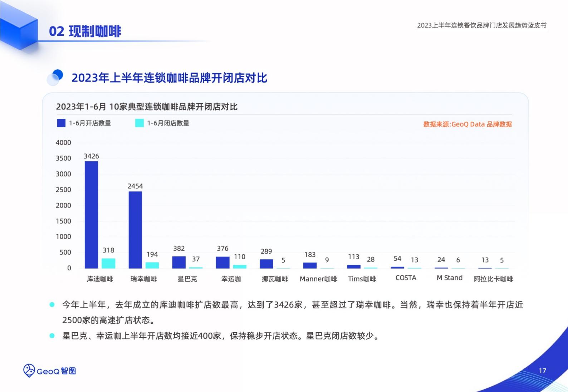Viewport: 568px width, 392px height.
Task: Click the GeoQ 智图 logo
Action: [x=49, y=371]
